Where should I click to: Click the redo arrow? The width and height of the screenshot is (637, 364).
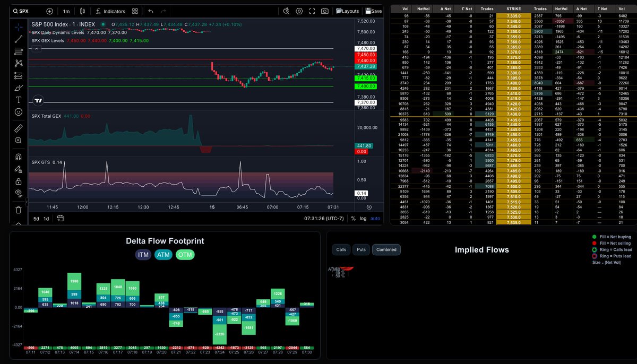[x=163, y=11]
